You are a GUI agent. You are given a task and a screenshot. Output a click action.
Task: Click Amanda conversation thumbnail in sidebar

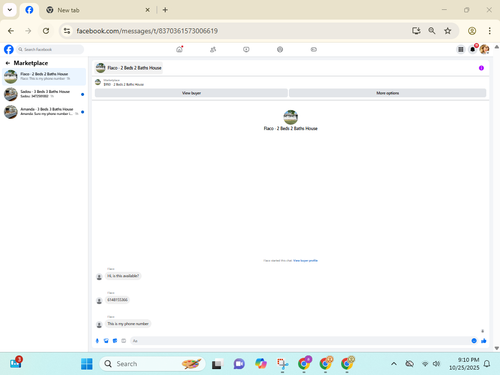[11, 112]
